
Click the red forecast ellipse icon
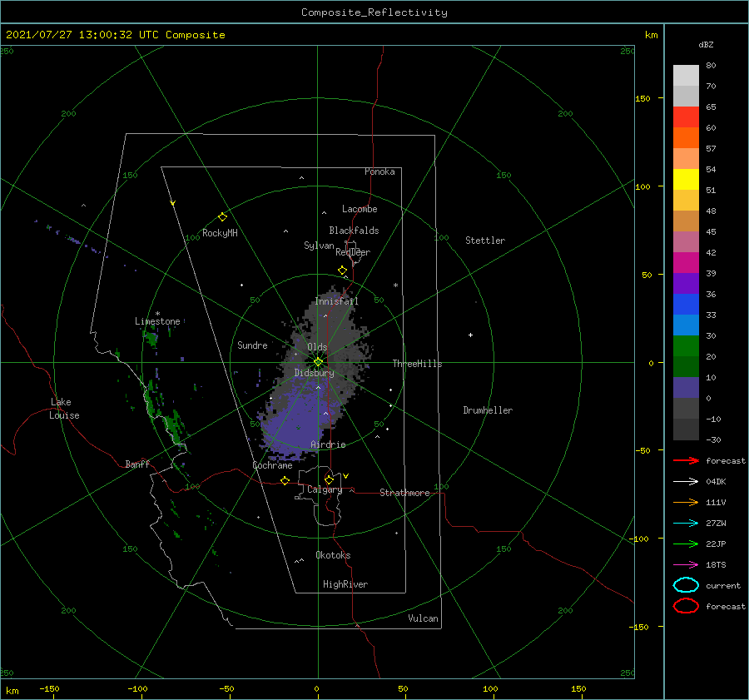click(x=686, y=606)
